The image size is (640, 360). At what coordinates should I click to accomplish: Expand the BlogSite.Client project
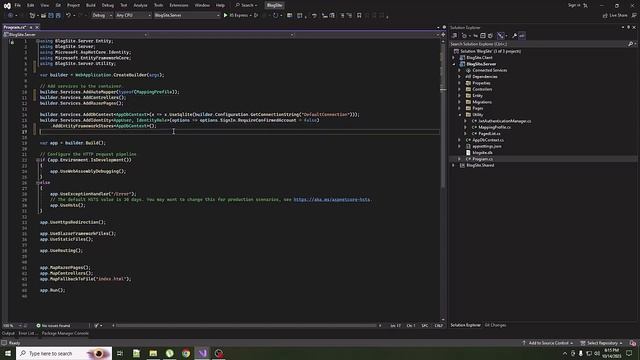click(454, 58)
